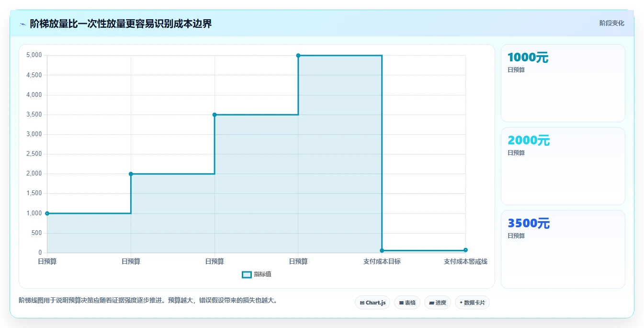Image resolution: width=644 pixels, height=328 pixels.
Task: Click the 500 y-axis label
Action: click(x=37, y=233)
